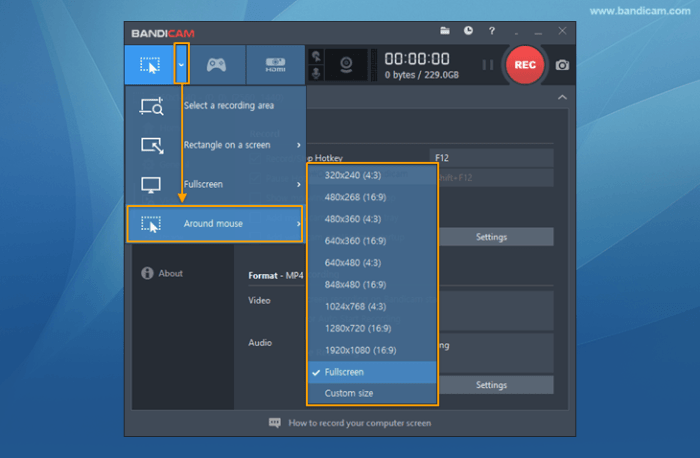This screenshot has width=700, height=458.
Task: Select checked Fullscreen size option
Action: tap(372, 372)
